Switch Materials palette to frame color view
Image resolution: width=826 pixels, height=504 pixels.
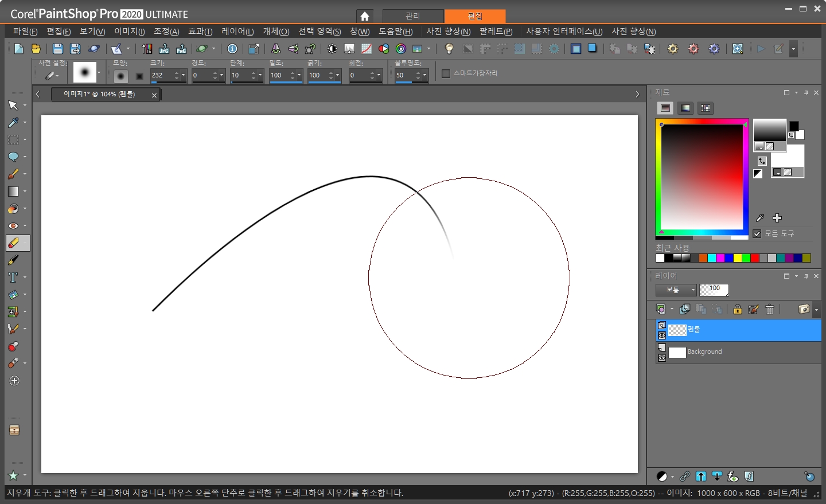(x=665, y=108)
